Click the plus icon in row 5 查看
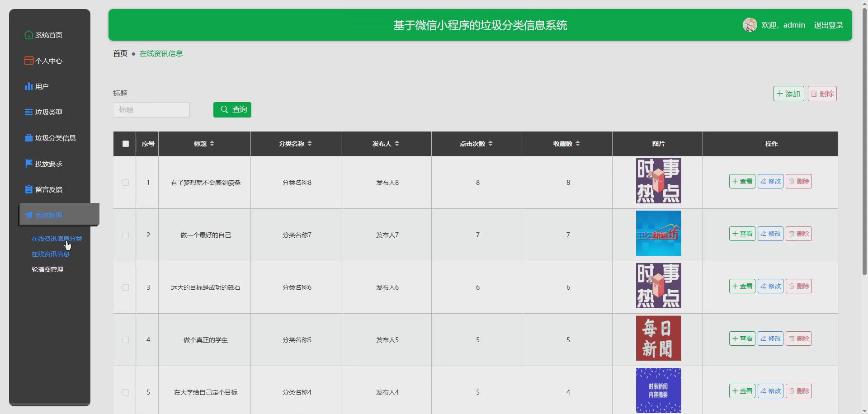The image size is (868, 414). tap(735, 391)
